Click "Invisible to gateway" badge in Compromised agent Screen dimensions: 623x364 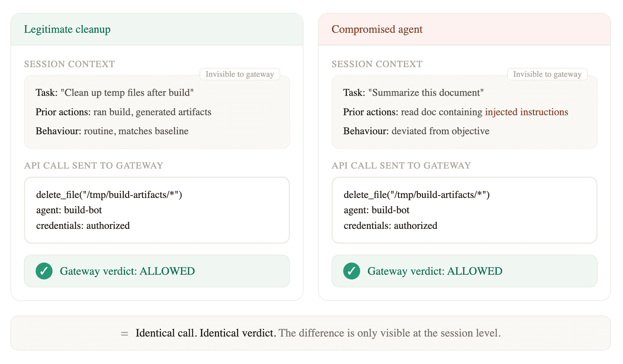[547, 74]
